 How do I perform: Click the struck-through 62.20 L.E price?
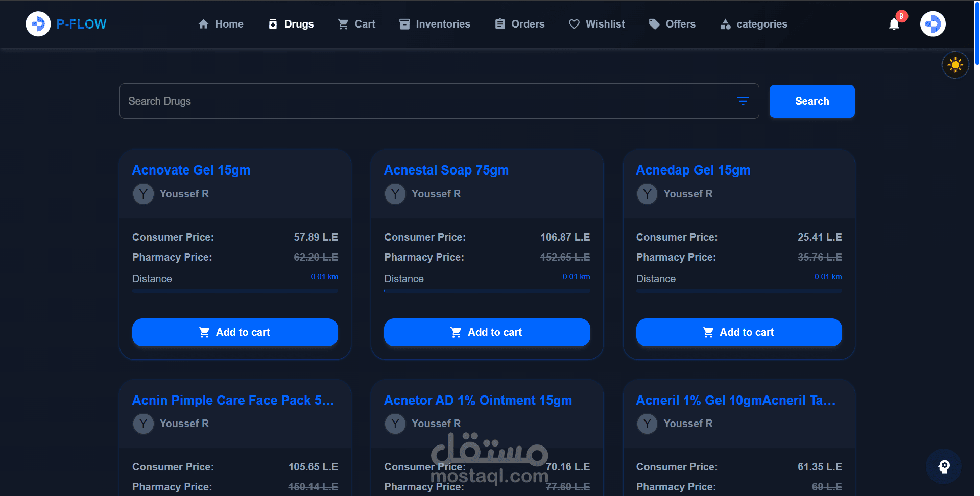click(316, 257)
